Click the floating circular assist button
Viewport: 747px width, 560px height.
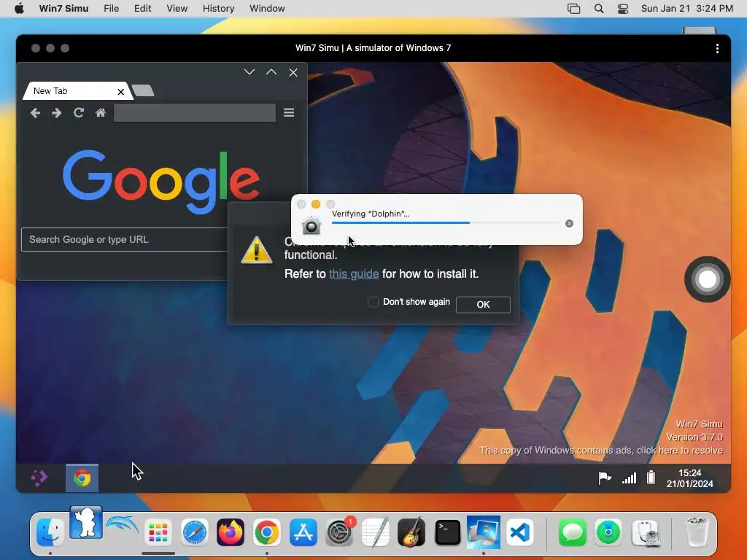coord(707,279)
